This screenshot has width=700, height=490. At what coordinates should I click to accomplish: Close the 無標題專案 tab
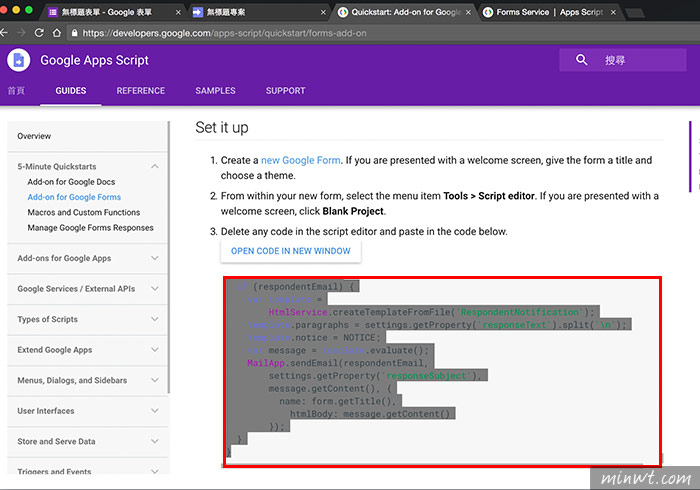pyautogui.click(x=323, y=12)
